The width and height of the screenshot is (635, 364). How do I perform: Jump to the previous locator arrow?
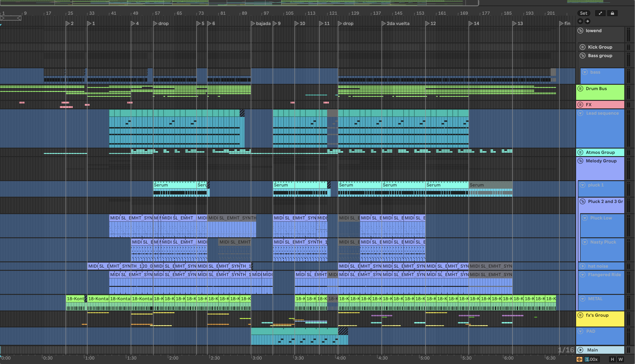coord(581,21)
